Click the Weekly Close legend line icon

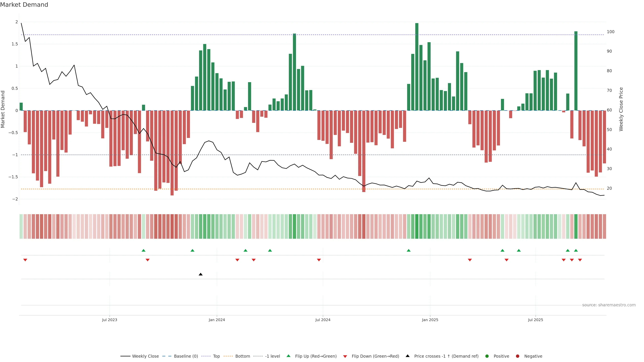click(125, 356)
